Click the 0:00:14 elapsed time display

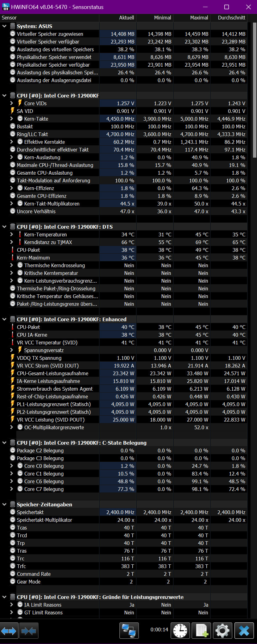click(159, 629)
